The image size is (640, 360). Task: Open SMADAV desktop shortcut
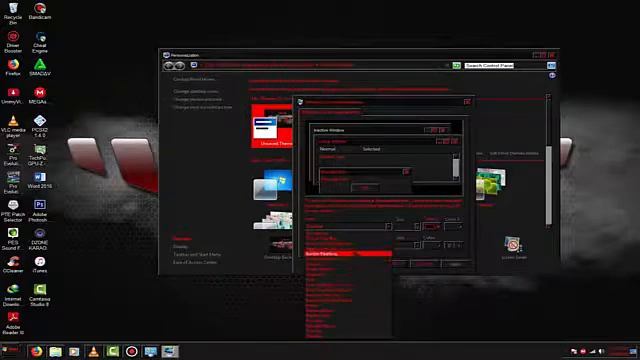tap(40, 67)
